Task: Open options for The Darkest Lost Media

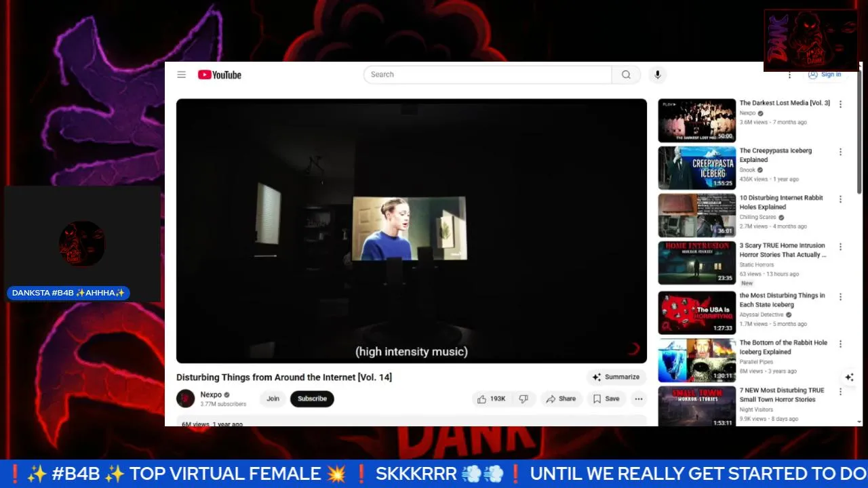Action: click(840, 104)
